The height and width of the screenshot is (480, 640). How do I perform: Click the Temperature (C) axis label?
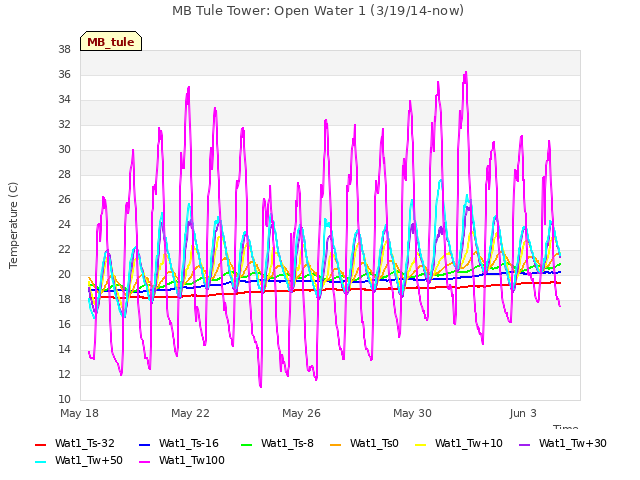click(x=13, y=225)
